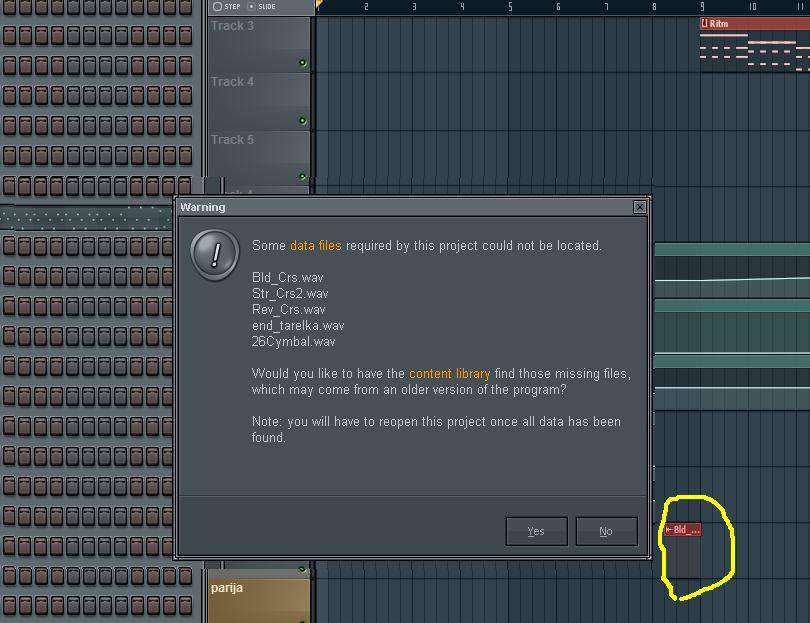Click the No button in Warning dialog
Image resolution: width=810 pixels, height=623 pixels.
coord(606,531)
